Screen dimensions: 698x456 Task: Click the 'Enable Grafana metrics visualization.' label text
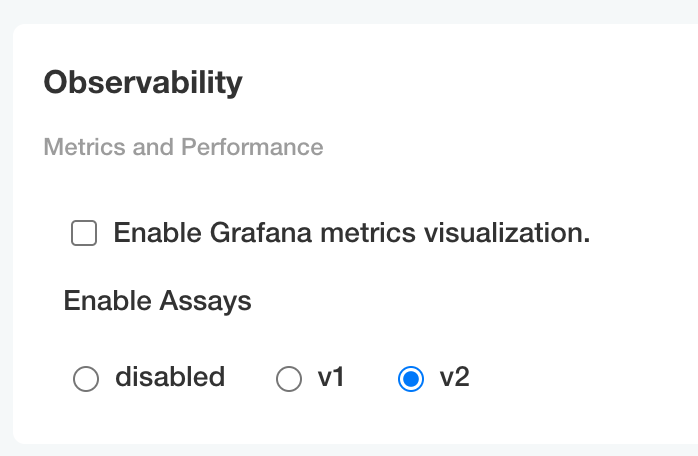[x=351, y=234]
